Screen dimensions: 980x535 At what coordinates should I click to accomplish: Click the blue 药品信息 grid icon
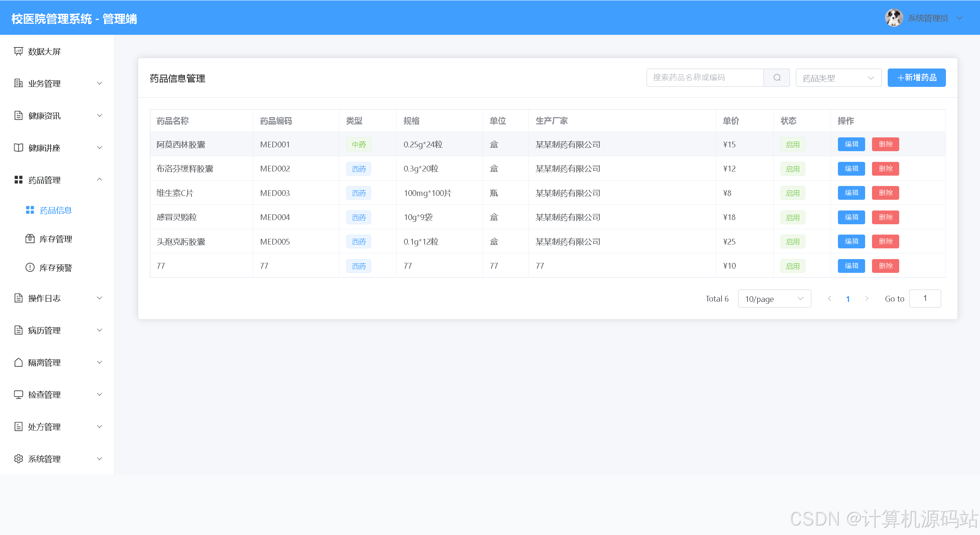click(30, 210)
